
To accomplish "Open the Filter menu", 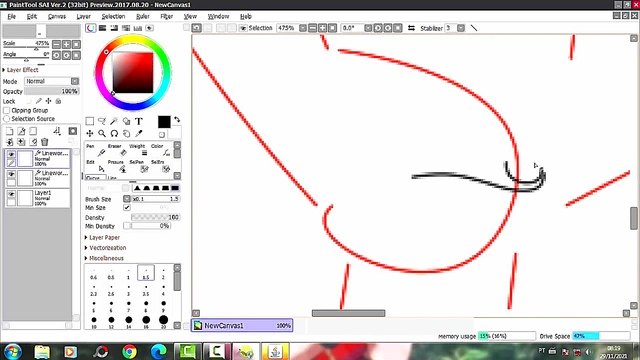I will pos(167,16).
